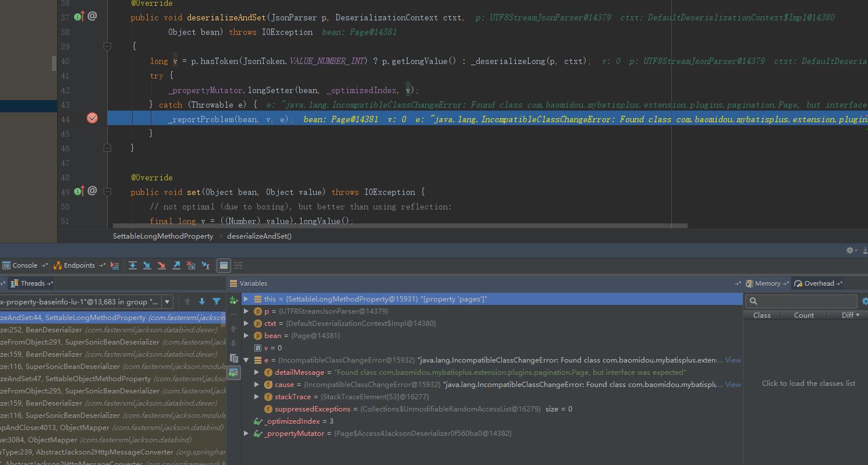Image resolution: width=868 pixels, height=465 pixels.
Task: Toggle the breakpoint on line 44
Action: [92, 119]
